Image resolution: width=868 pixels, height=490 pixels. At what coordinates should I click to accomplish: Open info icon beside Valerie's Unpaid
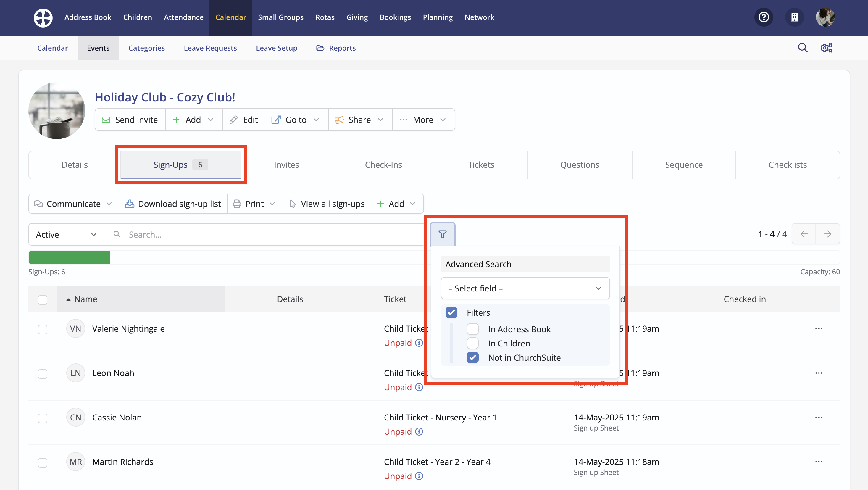pos(419,343)
